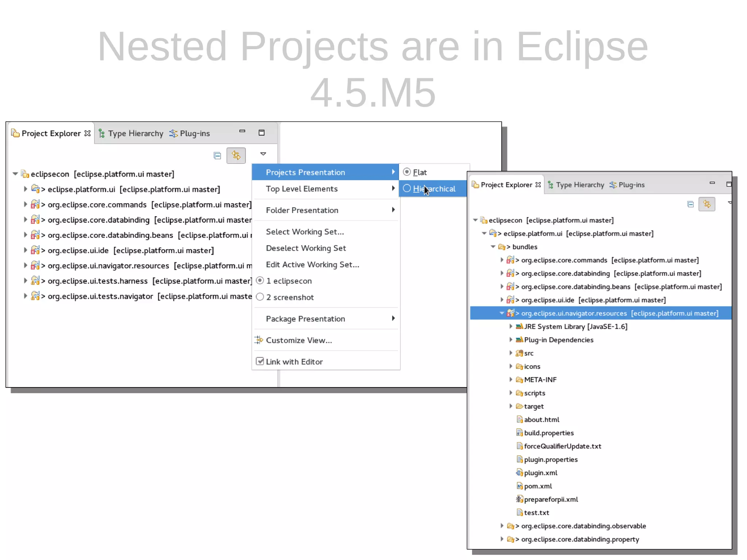Expand src folder in right explorer
The height and width of the screenshot is (560, 747).
511,353
